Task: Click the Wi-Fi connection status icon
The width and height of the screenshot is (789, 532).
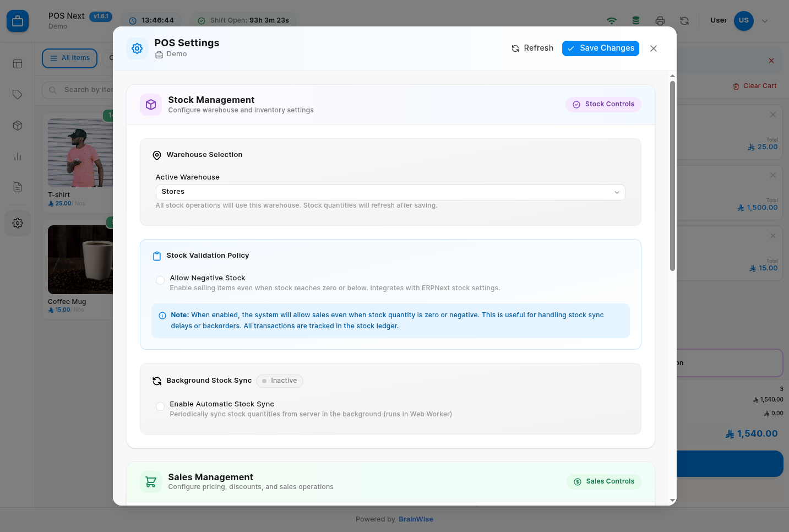Action: (x=612, y=21)
